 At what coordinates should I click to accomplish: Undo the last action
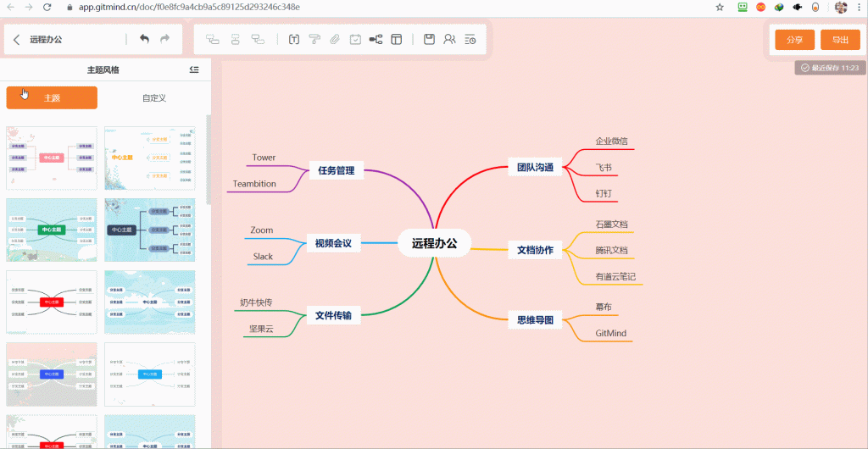(144, 39)
